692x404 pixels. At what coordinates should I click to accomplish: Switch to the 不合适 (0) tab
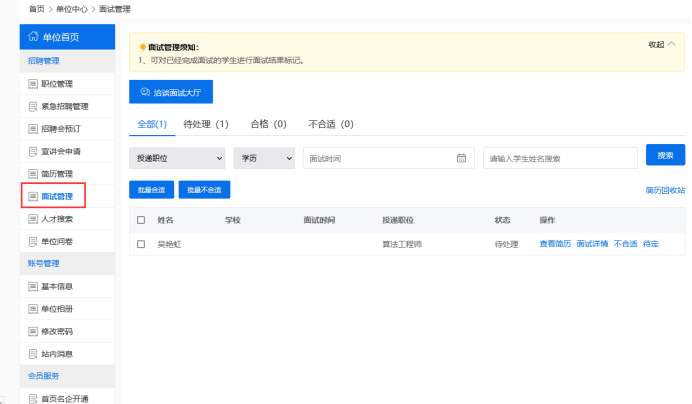click(x=331, y=124)
